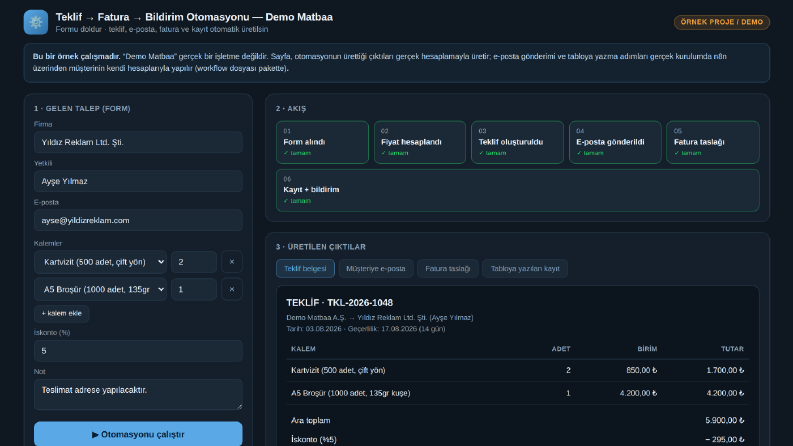Click the İskonto (%5) label
793x446 pixels.
(314, 439)
